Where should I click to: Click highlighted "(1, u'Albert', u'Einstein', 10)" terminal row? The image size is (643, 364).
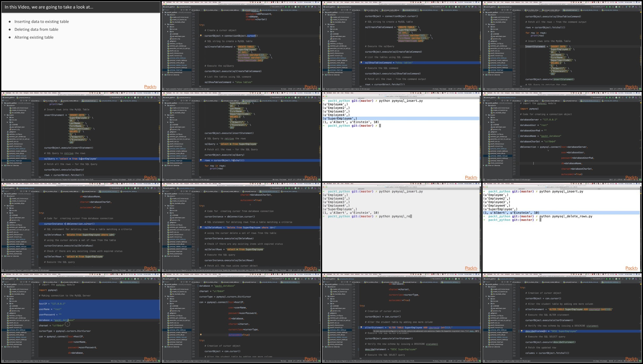[x=561, y=213]
